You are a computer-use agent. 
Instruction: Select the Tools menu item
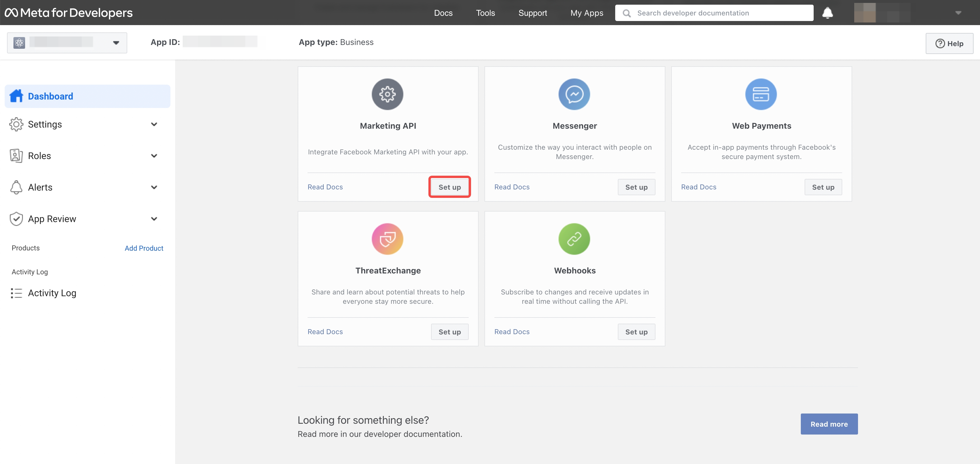(485, 13)
